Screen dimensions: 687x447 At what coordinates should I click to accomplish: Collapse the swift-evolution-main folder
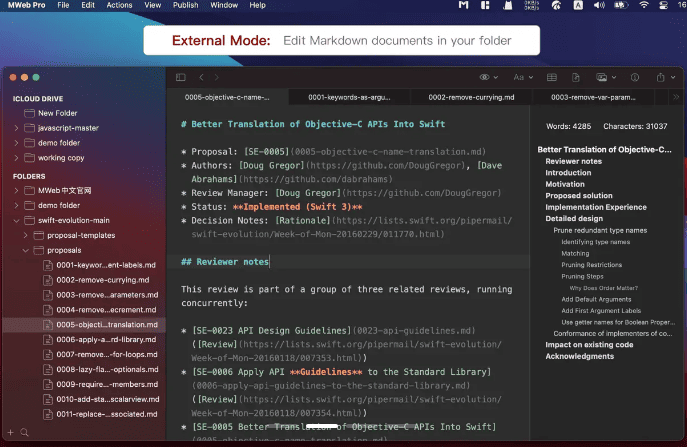coord(16,220)
